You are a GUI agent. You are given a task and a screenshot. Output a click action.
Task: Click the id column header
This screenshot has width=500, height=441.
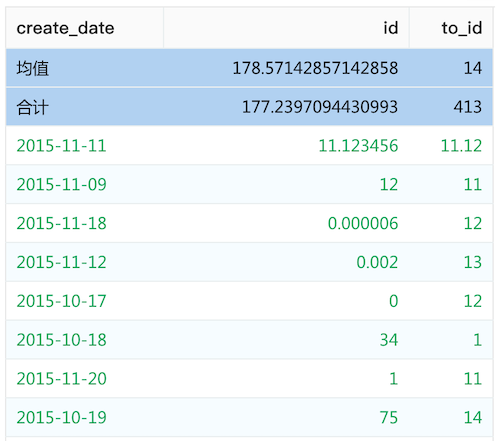[x=391, y=28]
